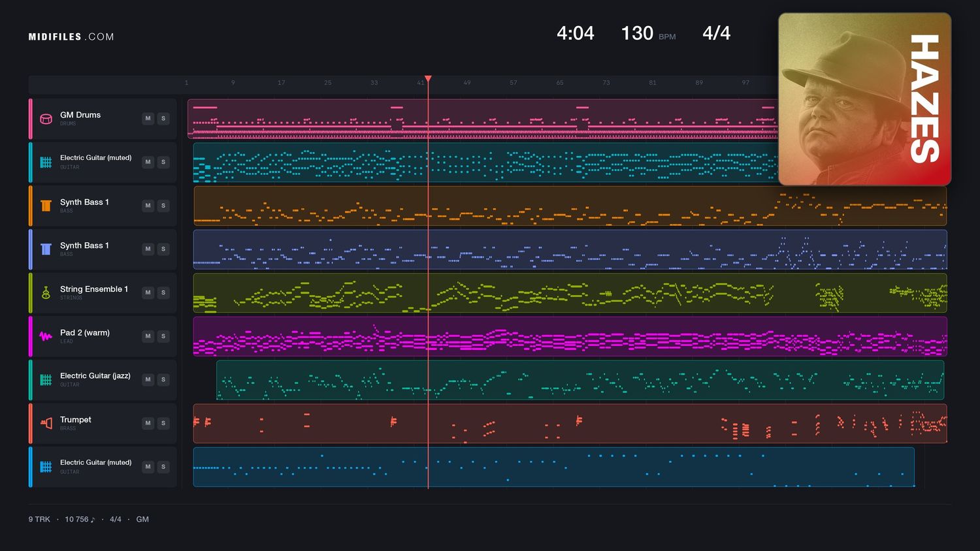The width and height of the screenshot is (980, 551).
Task: Solo the Trumpet track
Action: coord(163,423)
